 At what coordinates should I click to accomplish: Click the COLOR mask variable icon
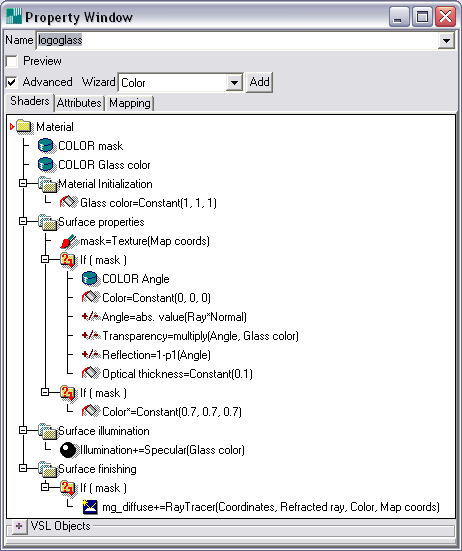46,146
